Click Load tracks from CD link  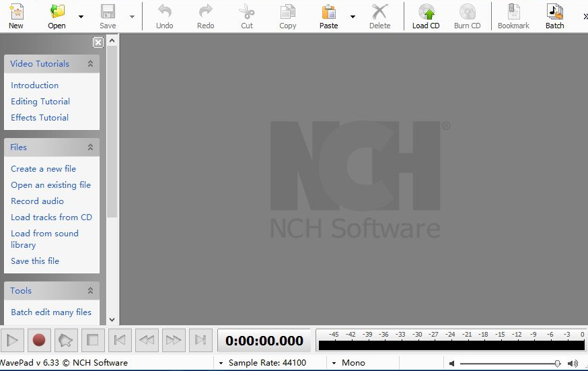pyautogui.click(x=51, y=217)
